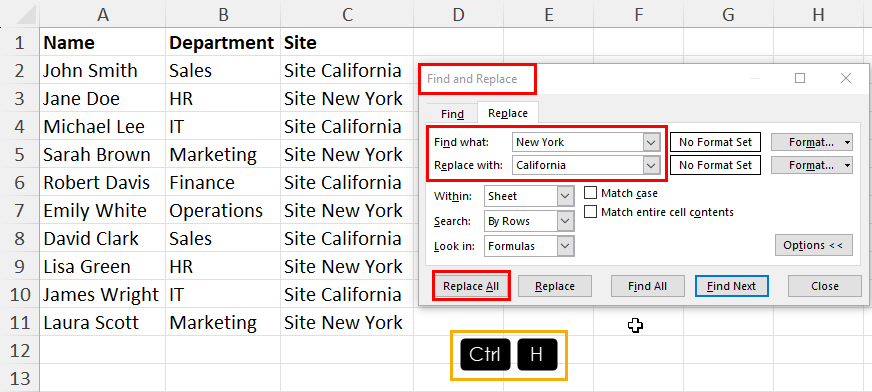
Task: Open the Find what dropdown arrow
Action: click(x=651, y=142)
